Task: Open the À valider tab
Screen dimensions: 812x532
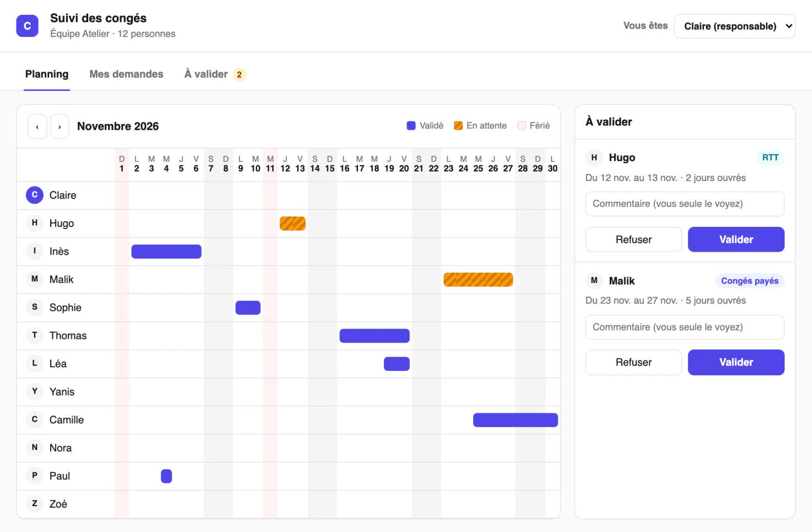Action: tap(215, 74)
